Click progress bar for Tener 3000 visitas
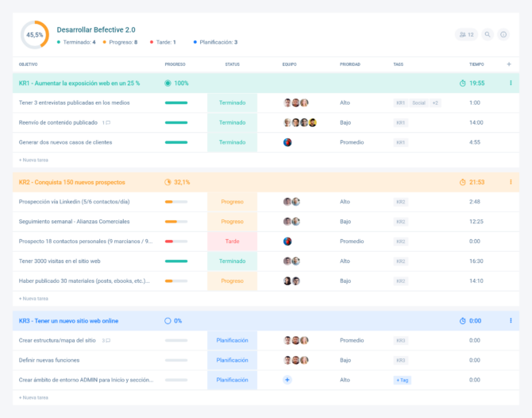The image size is (532, 418). [x=176, y=261]
